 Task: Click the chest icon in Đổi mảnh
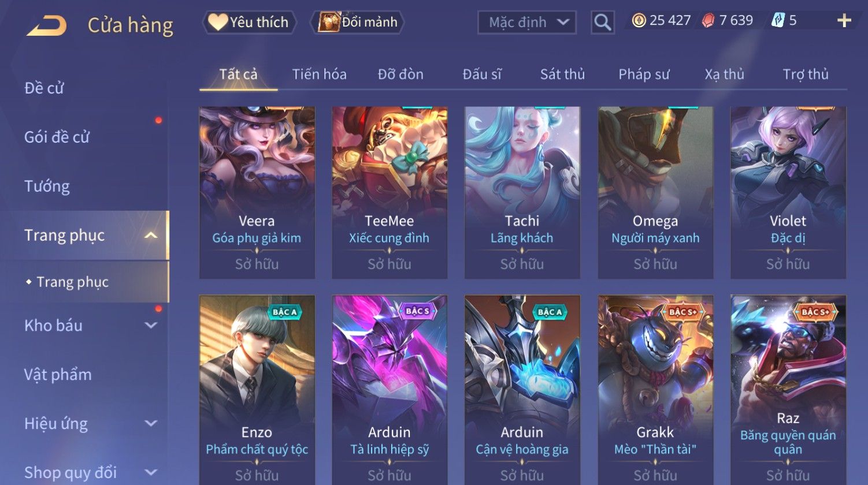point(329,22)
